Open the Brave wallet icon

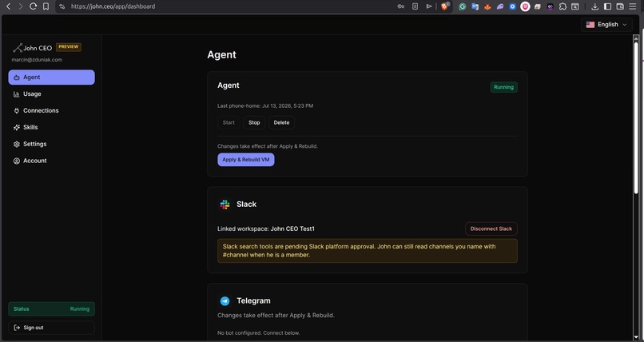coord(620,6)
